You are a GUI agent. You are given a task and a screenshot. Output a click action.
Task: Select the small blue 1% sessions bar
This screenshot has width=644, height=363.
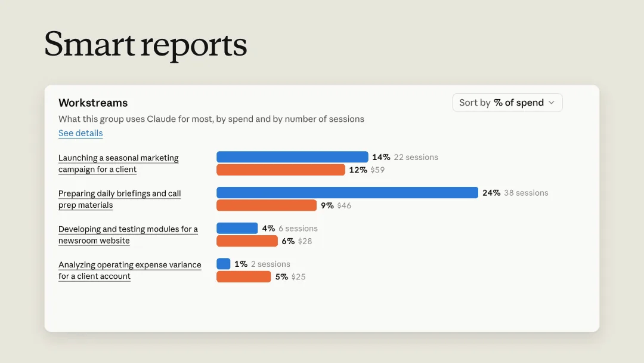point(224,263)
